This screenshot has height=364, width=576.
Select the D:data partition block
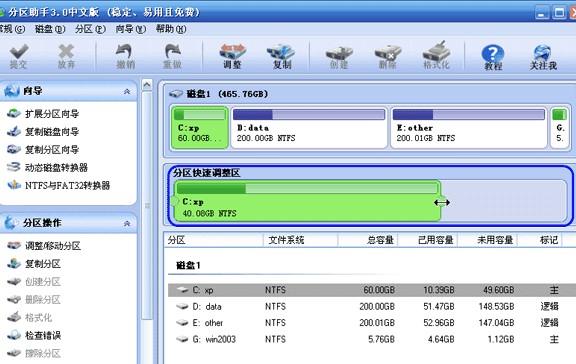coord(309,127)
